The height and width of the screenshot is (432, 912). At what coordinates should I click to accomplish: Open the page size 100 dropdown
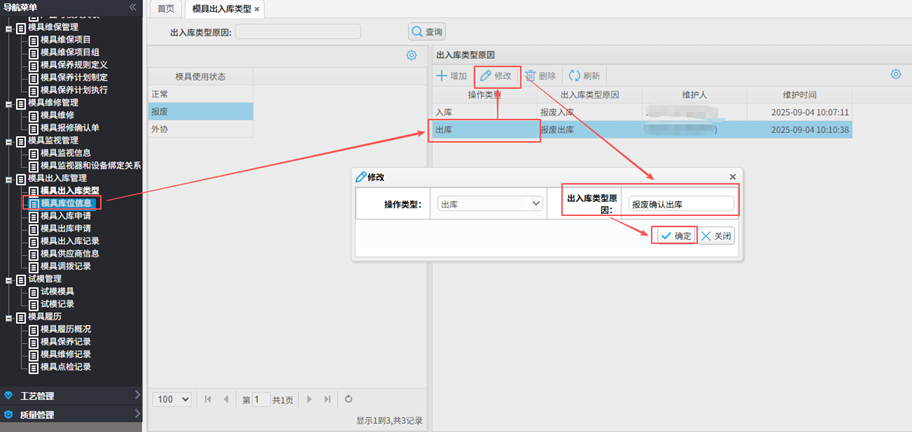coord(173,399)
